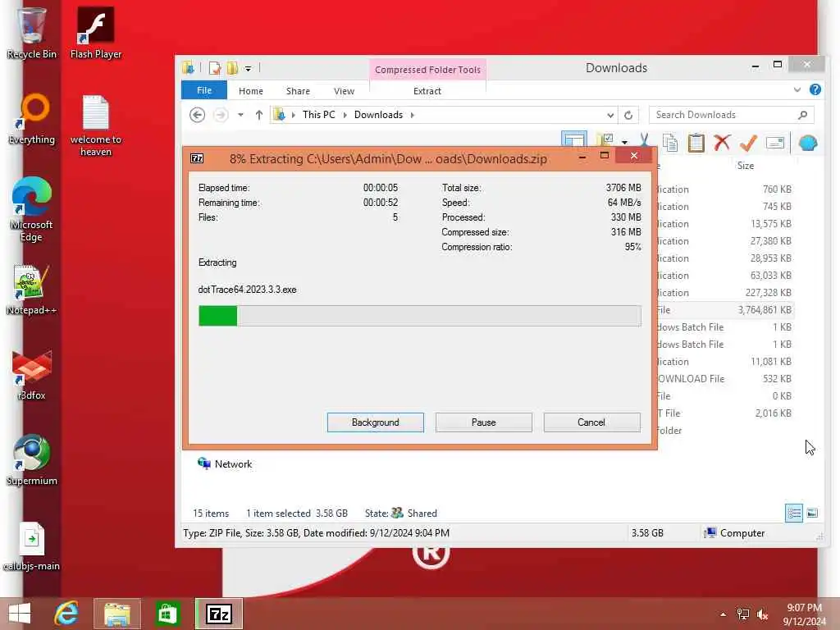Click the Search Downloads field
Screen dimensions: 840x630
pyautogui.click(x=731, y=115)
